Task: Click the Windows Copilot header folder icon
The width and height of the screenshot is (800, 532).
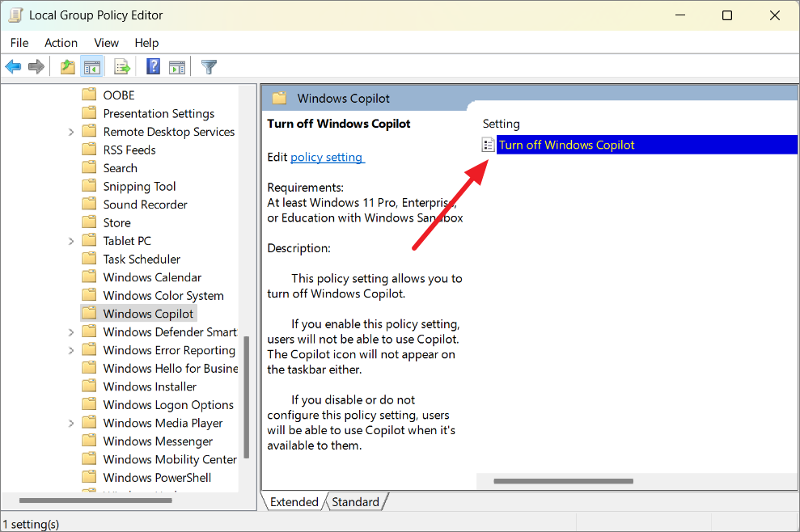Action: [x=280, y=98]
